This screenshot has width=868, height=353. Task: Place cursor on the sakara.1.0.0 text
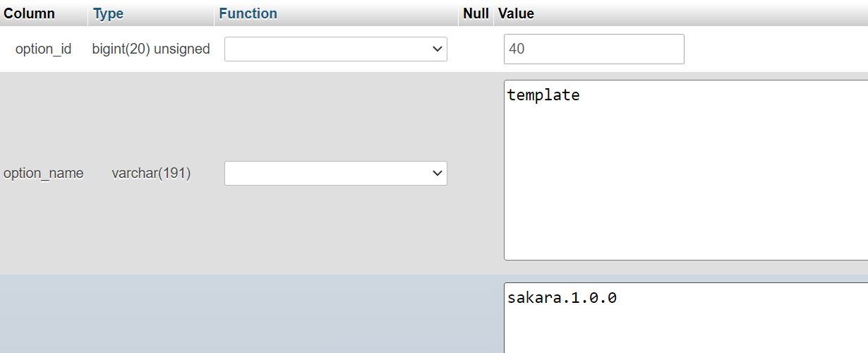coord(562,298)
